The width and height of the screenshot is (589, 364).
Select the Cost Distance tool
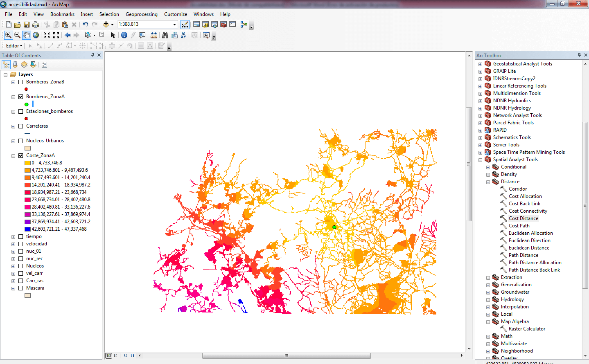point(523,218)
